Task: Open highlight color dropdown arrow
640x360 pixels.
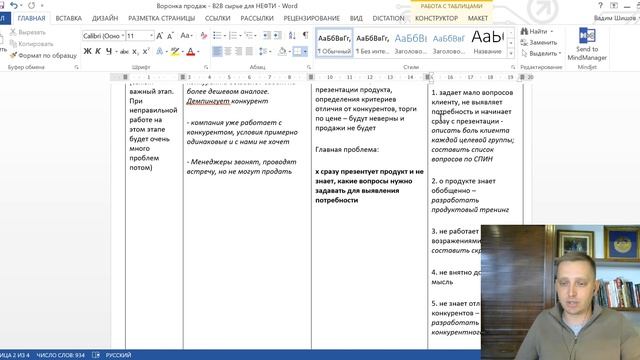Action: 182,51
